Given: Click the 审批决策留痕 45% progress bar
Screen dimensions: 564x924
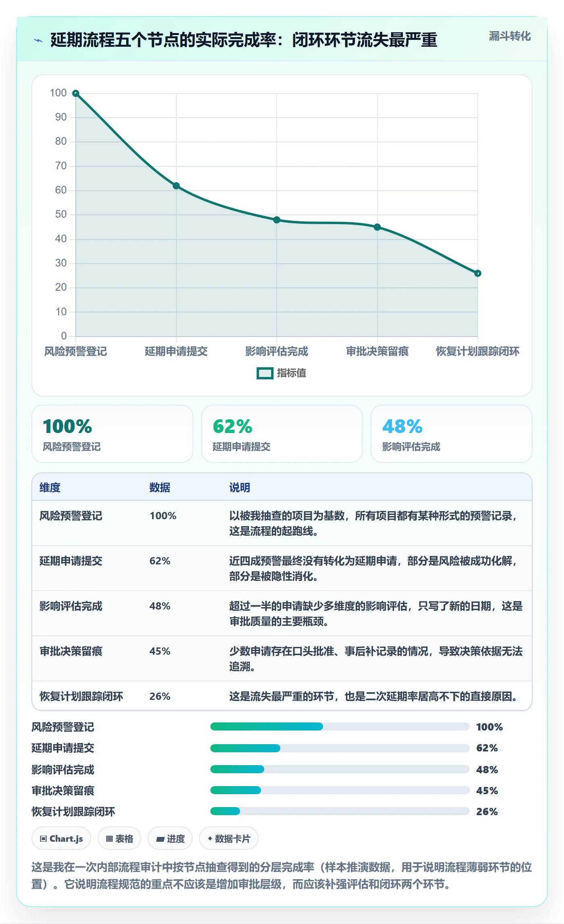Looking at the screenshot, I should tap(340, 790).
